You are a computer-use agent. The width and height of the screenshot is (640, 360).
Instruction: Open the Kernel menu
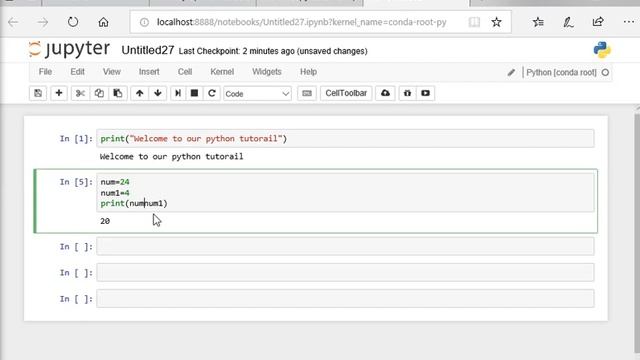(222, 72)
